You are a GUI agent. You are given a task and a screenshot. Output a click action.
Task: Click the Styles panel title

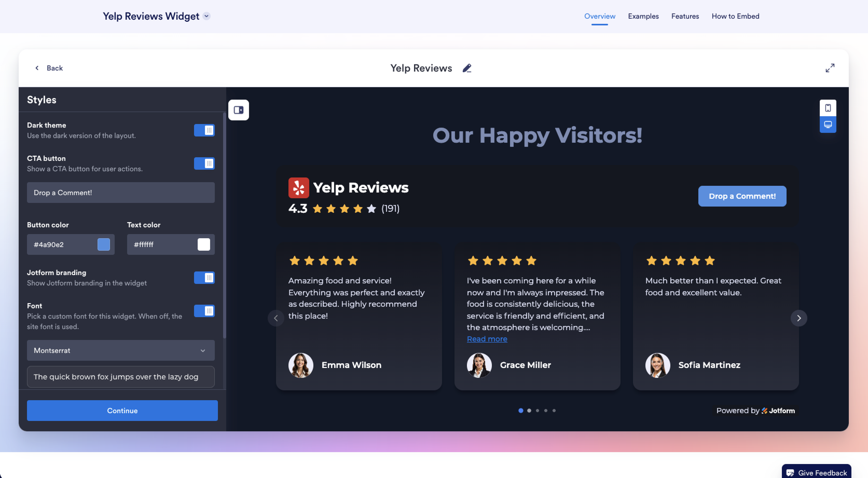(x=42, y=100)
